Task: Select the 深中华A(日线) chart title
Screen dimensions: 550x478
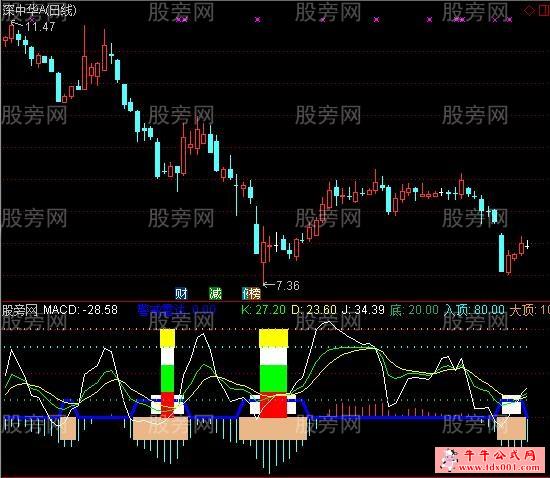Action: (39, 10)
